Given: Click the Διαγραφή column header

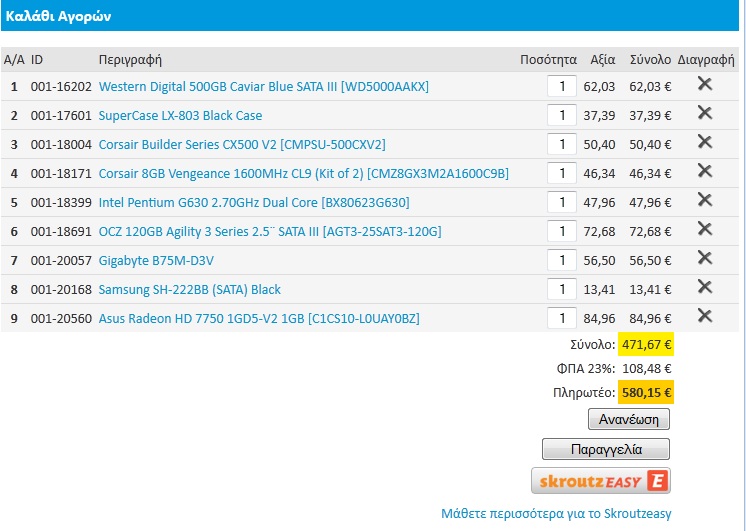Looking at the screenshot, I should [x=706, y=60].
